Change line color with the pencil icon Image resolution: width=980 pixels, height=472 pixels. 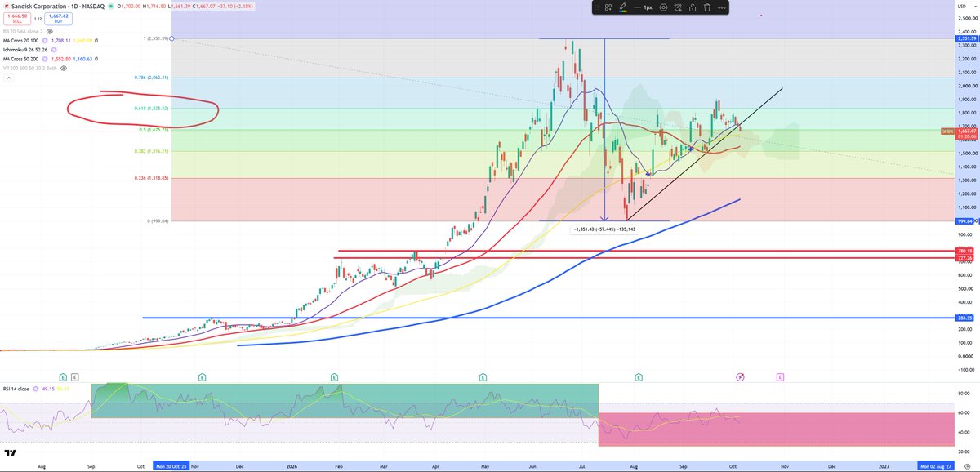(623, 7)
